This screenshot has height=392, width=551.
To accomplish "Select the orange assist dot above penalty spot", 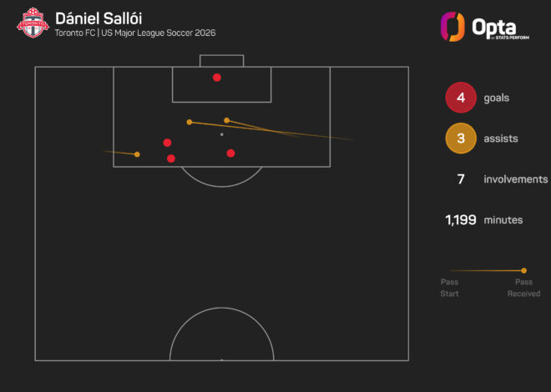I will click(x=226, y=120).
